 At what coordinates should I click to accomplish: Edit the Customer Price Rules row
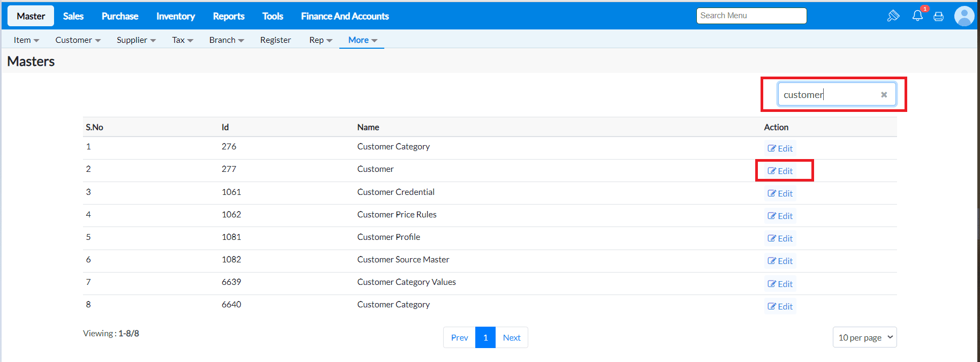[x=780, y=216]
